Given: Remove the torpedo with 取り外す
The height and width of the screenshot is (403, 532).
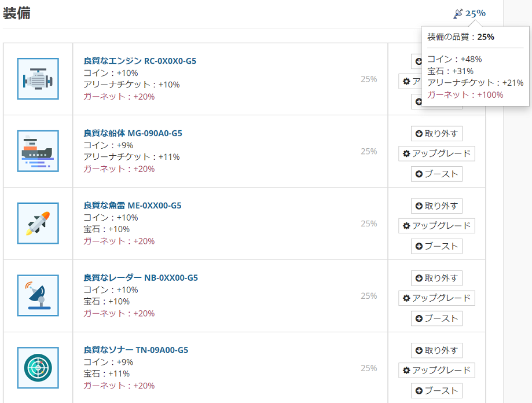Looking at the screenshot, I should point(436,206).
